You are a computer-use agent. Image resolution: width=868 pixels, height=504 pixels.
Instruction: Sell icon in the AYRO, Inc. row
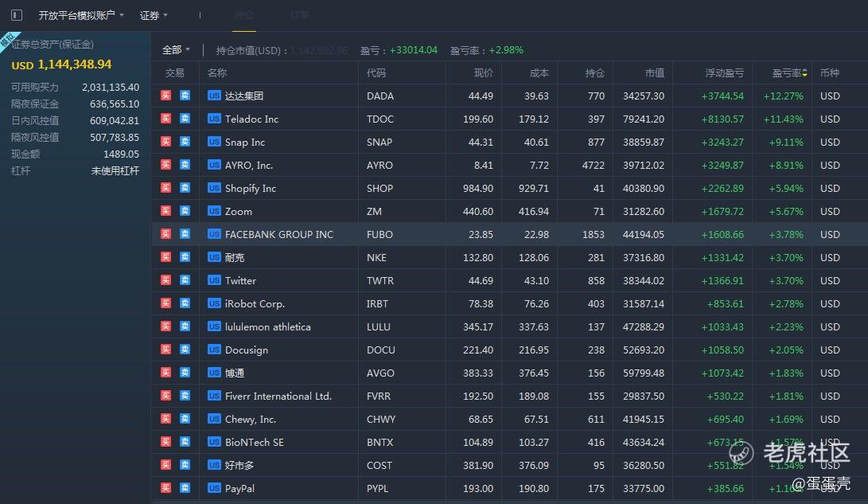tap(185, 165)
